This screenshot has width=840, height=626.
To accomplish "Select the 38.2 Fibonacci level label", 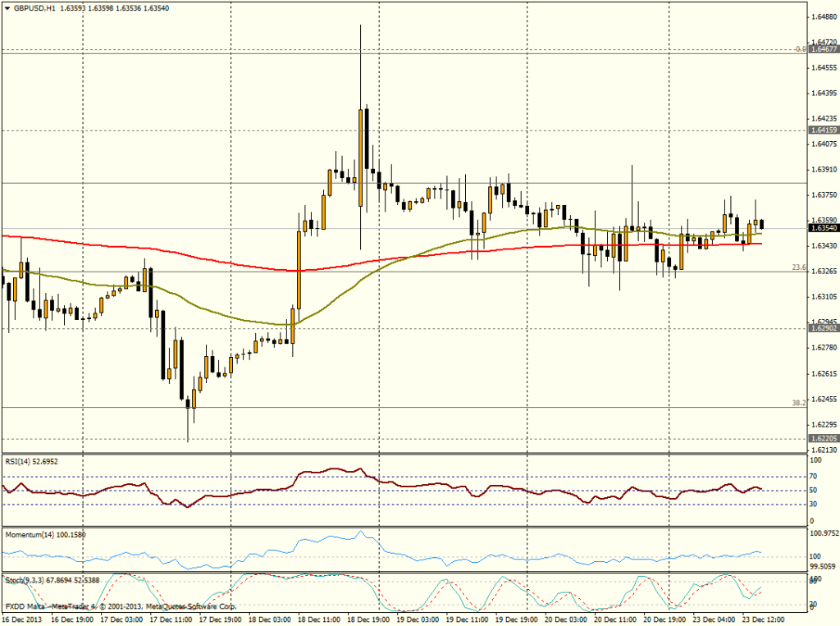I will click(x=797, y=403).
